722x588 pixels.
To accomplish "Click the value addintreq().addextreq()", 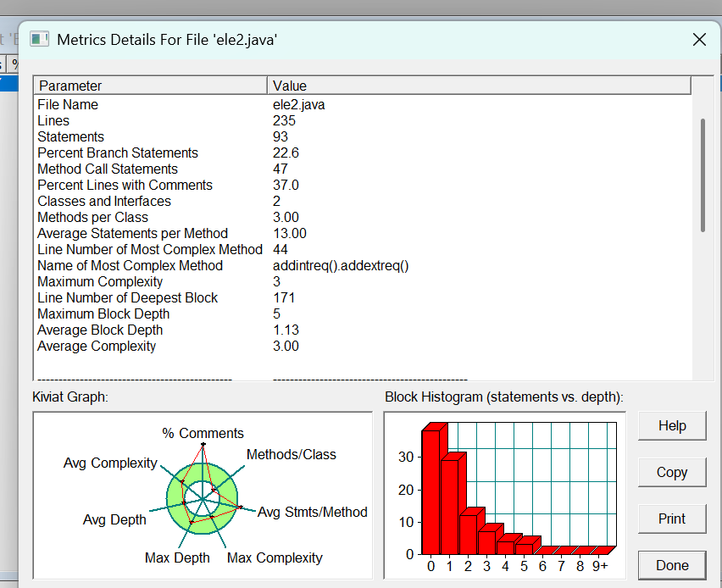I will coord(341,266).
